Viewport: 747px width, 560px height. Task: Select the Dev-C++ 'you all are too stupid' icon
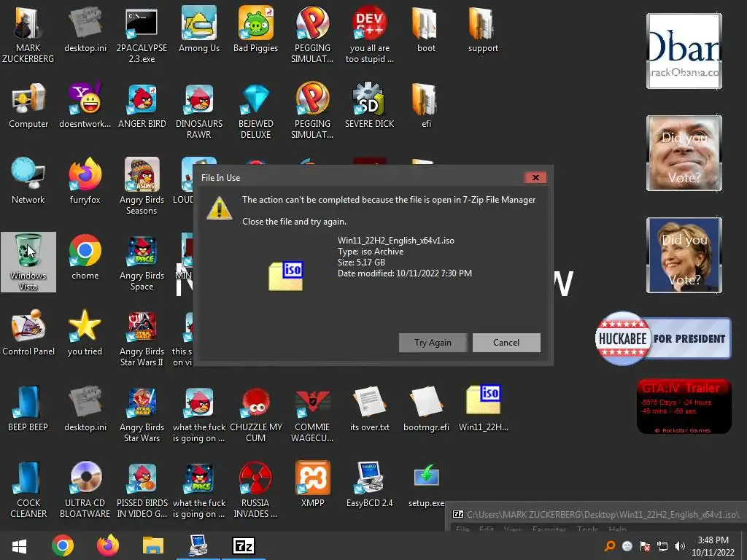pyautogui.click(x=369, y=34)
